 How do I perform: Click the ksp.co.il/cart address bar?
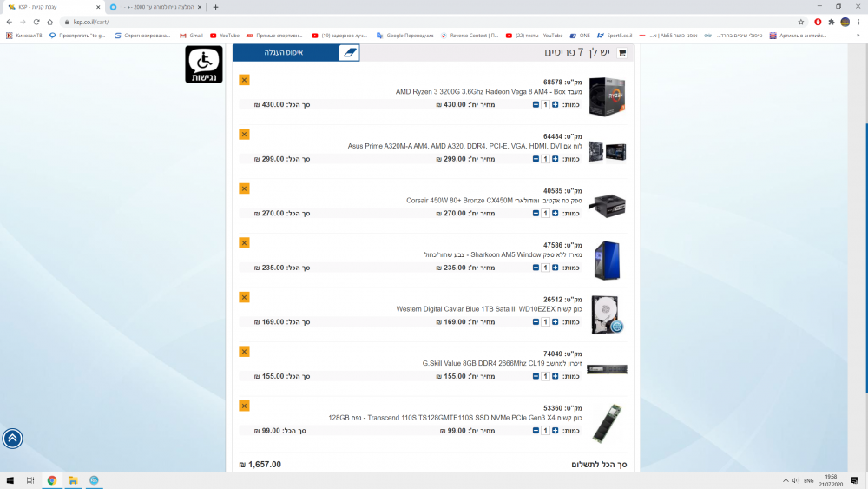point(431,23)
